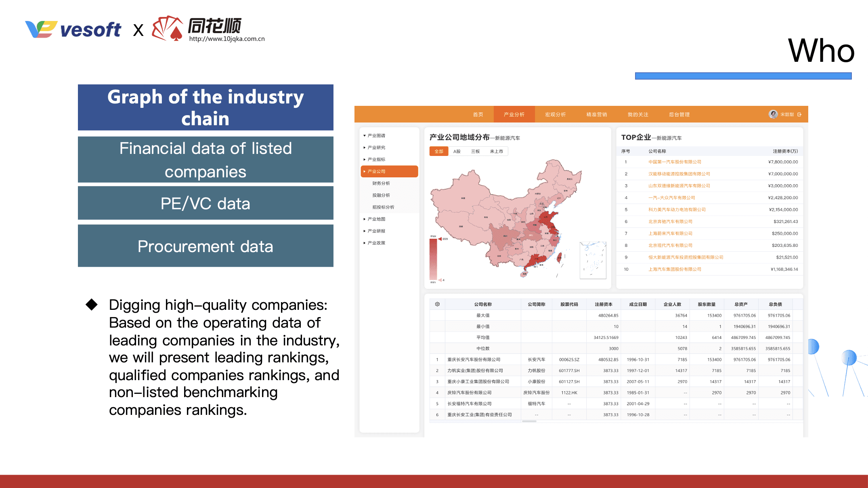
Task: Click the min handle arrow on map legend
Action: point(440,280)
